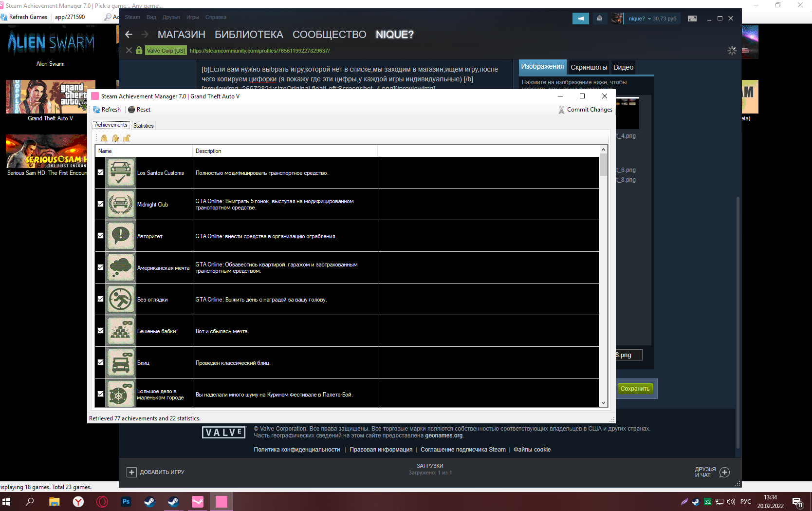Screen dimensions: 812x511
Task: Click the Блиц masked car icon
Action: pyautogui.click(x=121, y=362)
